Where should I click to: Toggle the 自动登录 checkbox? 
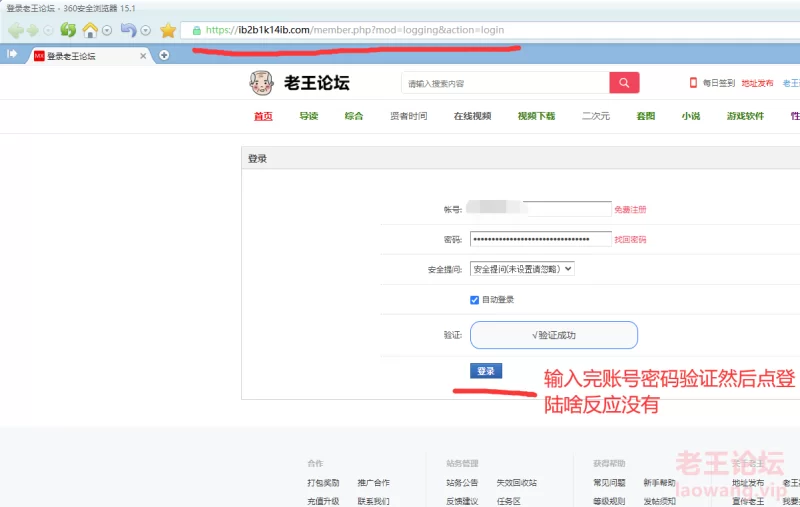pyautogui.click(x=474, y=299)
